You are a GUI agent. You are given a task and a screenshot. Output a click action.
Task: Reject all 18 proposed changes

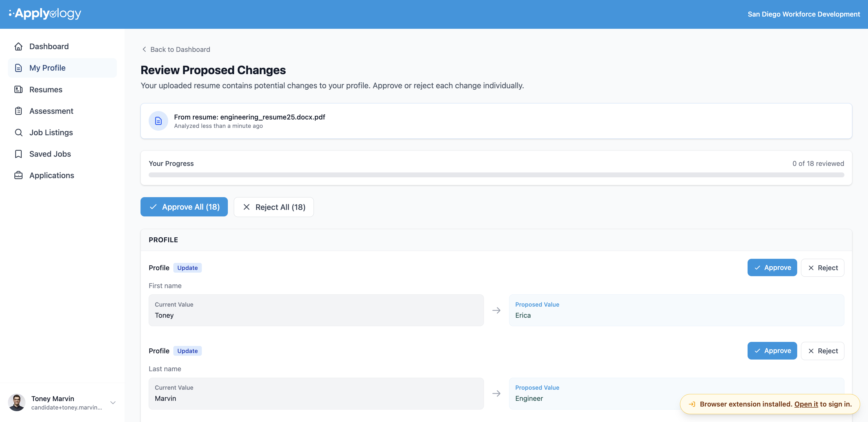click(x=274, y=207)
